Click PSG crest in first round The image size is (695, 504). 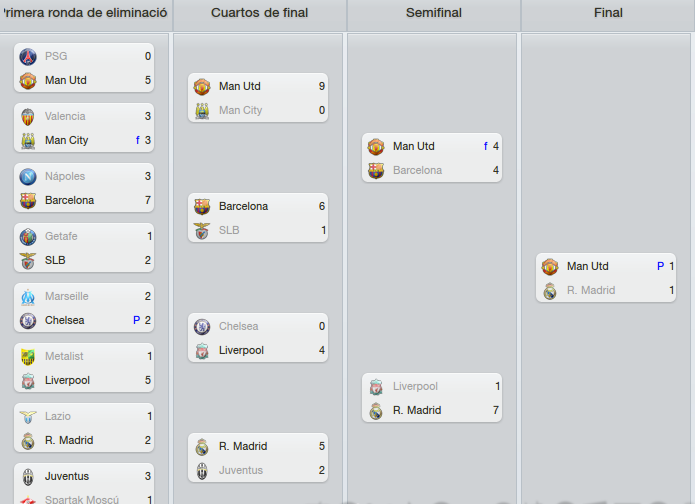[28, 57]
